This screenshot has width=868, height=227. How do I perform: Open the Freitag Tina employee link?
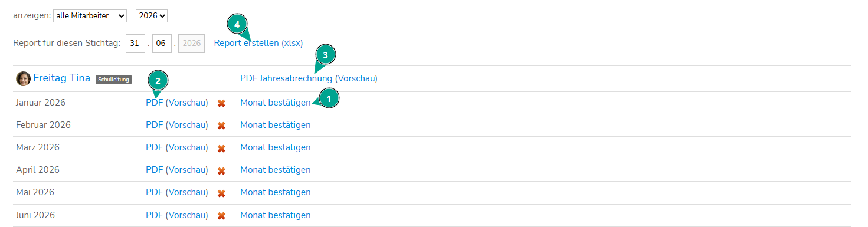click(x=61, y=78)
